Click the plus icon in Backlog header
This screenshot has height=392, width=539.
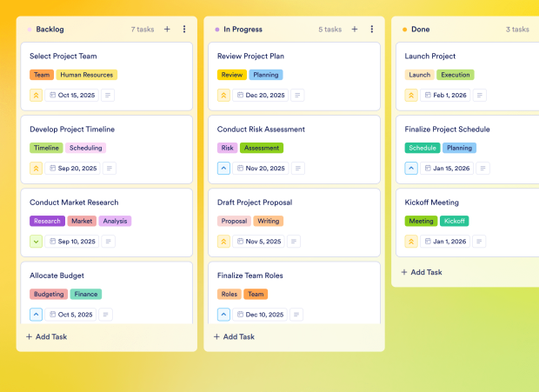click(167, 30)
